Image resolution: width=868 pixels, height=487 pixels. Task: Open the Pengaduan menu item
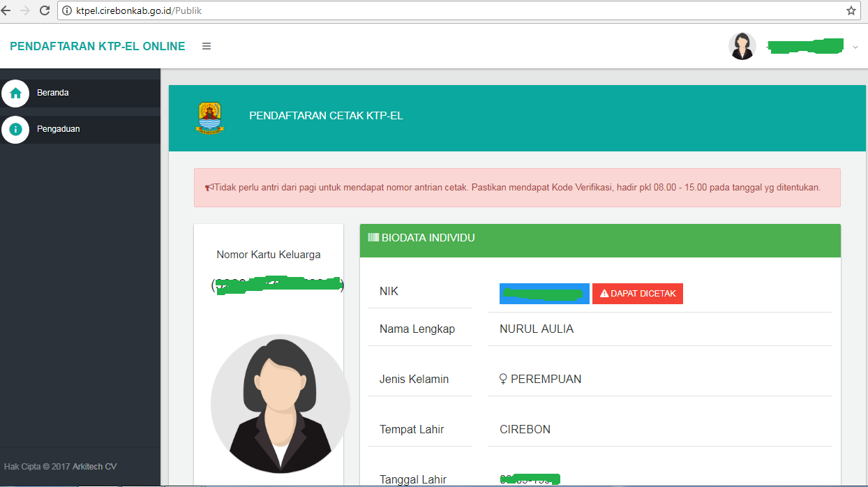tap(58, 129)
